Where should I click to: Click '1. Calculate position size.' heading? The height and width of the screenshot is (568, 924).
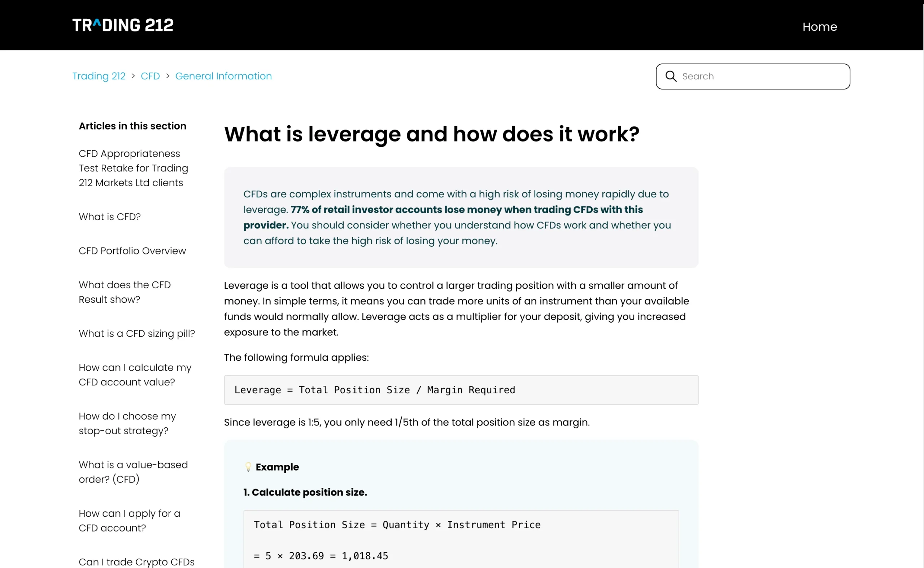point(305,492)
